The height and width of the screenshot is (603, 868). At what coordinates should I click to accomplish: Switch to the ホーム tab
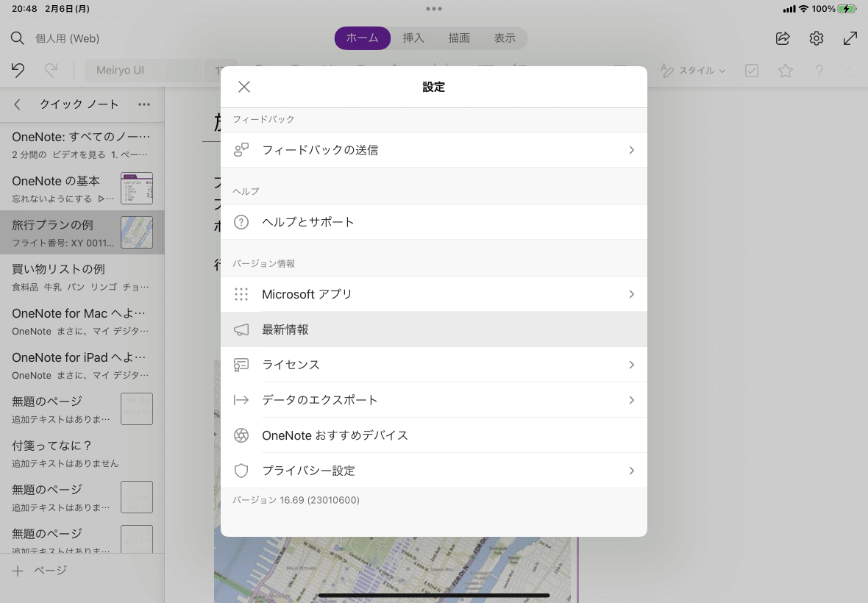pos(363,38)
